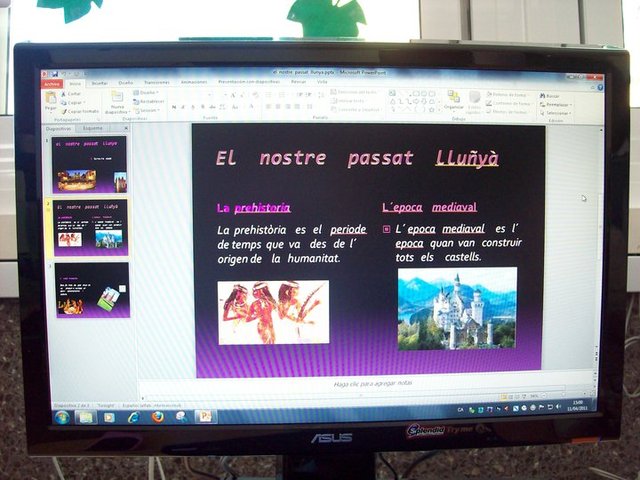Select slide 1 thumbnail

coord(89,165)
